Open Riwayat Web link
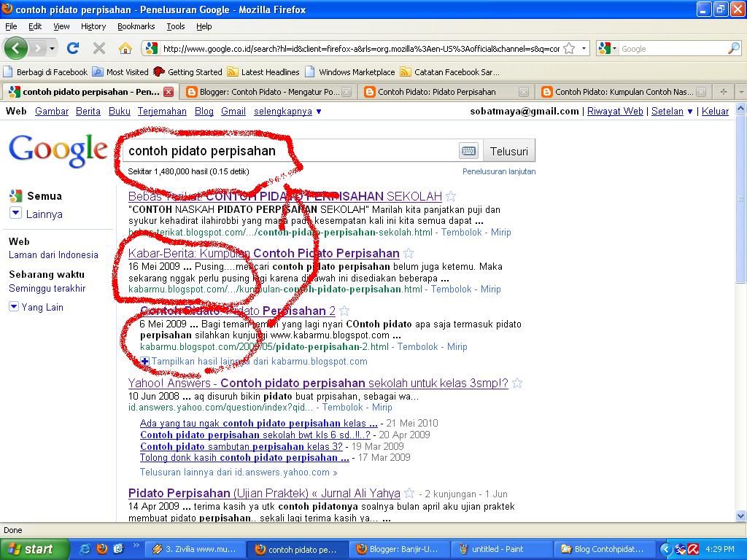747x560 pixels. pos(615,111)
